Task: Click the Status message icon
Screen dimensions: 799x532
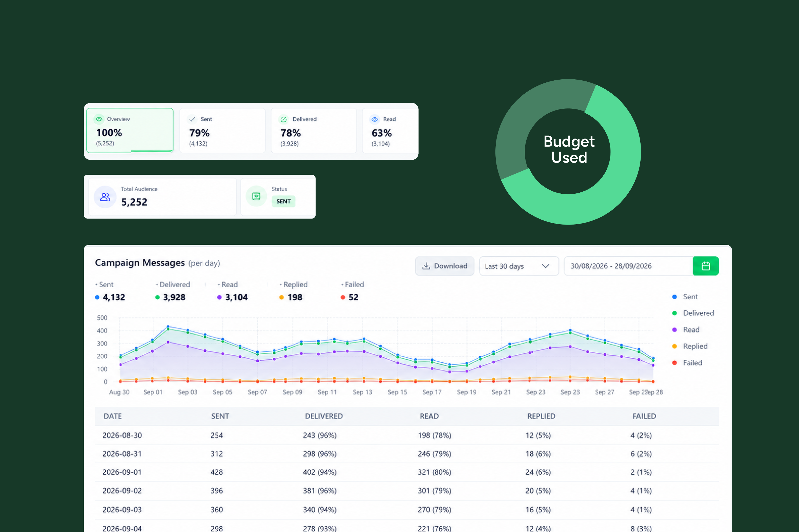Action: click(256, 196)
